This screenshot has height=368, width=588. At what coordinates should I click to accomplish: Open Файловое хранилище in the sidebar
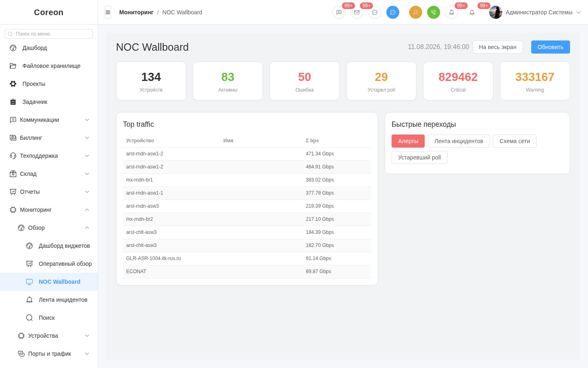point(49,66)
